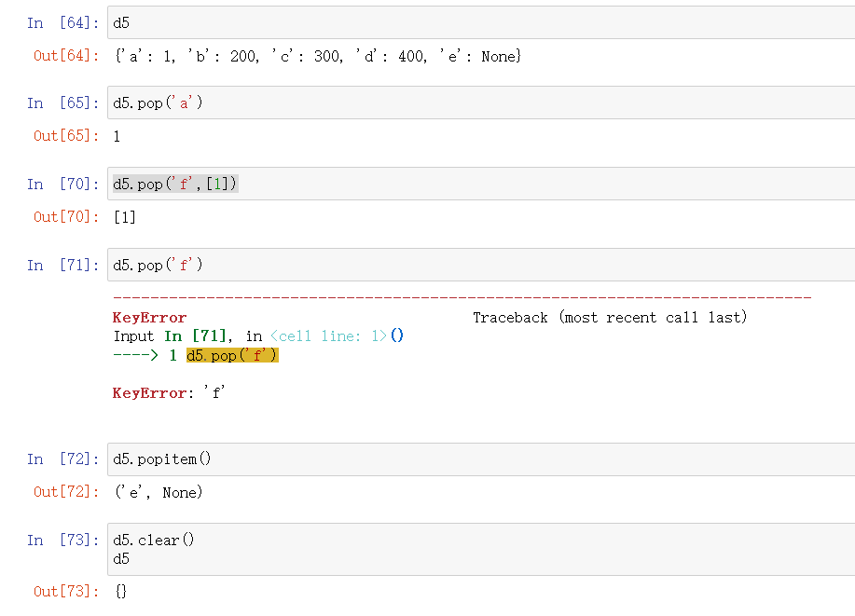Image resolution: width=855 pixels, height=616 pixels.
Task: Click the In [71] prompt label
Action: [x=62, y=266]
